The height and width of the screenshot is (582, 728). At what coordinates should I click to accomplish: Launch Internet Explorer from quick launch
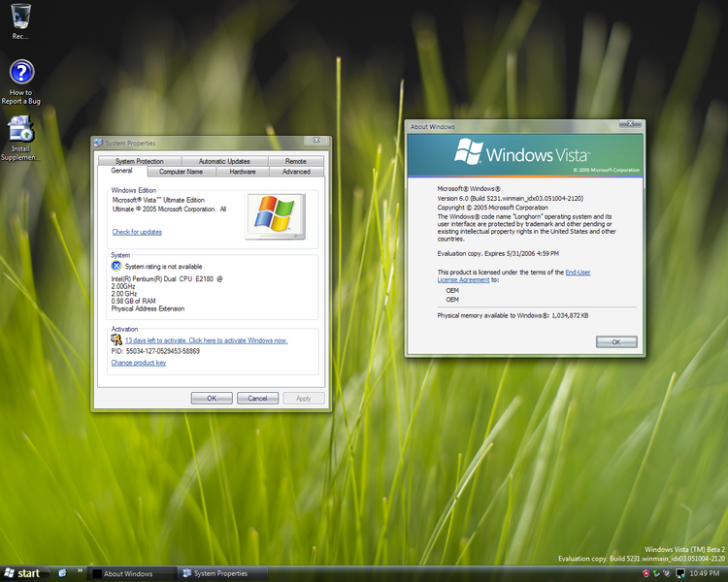pos(63,573)
